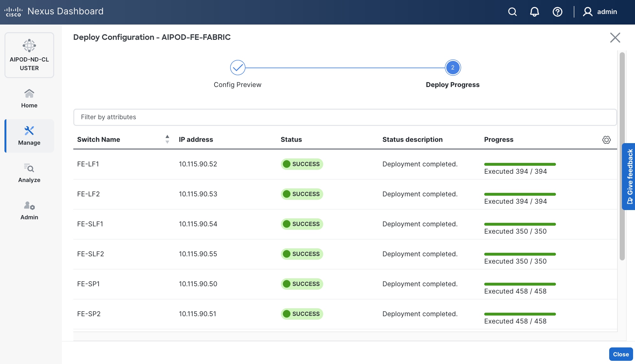Click the Close button at bottom right
635x364 pixels.
(x=620, y=354)
